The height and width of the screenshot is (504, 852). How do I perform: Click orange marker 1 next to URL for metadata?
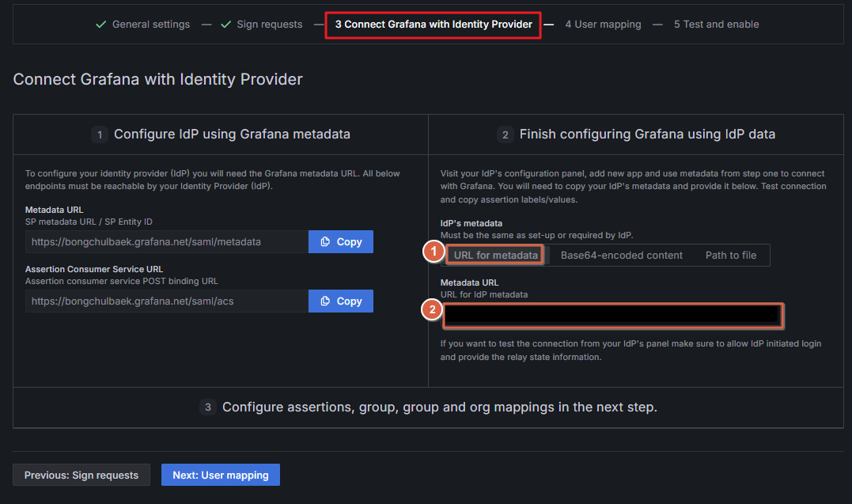[432, 252]
